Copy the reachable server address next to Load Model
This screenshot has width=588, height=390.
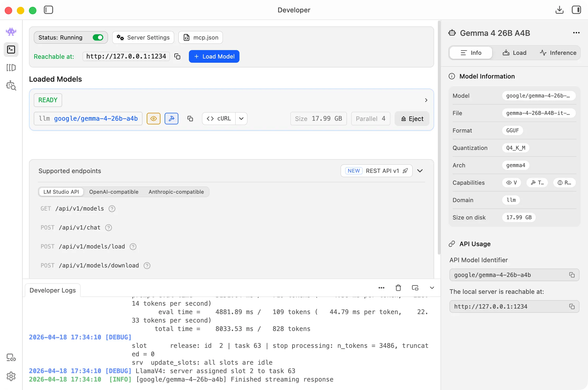point(178,56)
